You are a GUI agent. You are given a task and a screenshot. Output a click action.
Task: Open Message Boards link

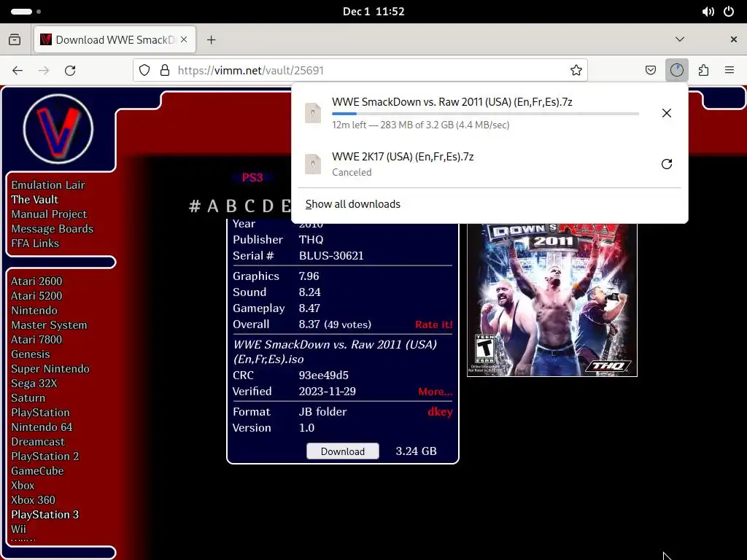(x=53, y=228)
